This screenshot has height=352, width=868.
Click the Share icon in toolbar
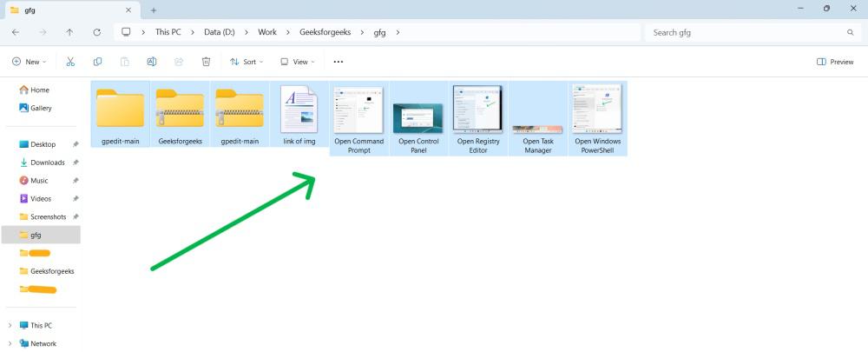179,62
